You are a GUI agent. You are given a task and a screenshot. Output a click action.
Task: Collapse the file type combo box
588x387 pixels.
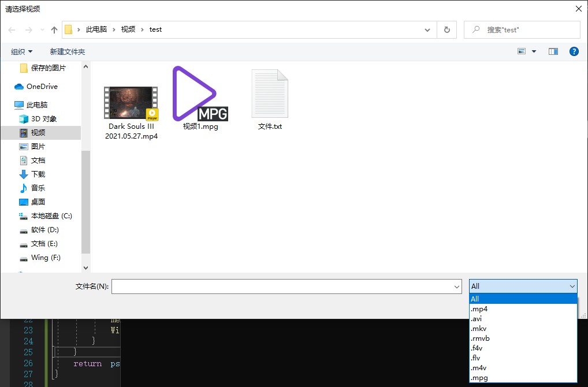point(572,286)
